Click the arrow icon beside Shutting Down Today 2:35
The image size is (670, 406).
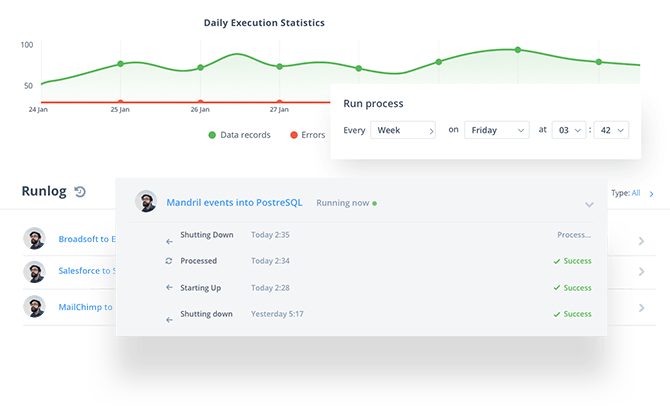coord(169,241)
